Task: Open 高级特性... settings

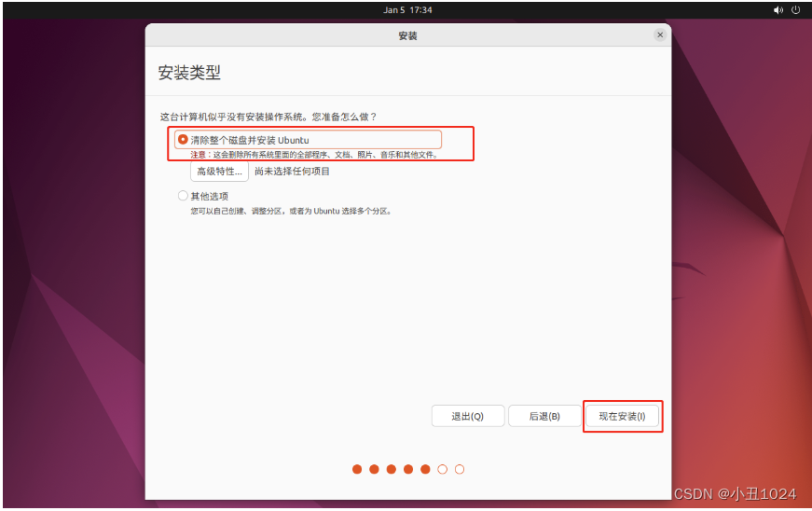Action: tap(220, 172)
